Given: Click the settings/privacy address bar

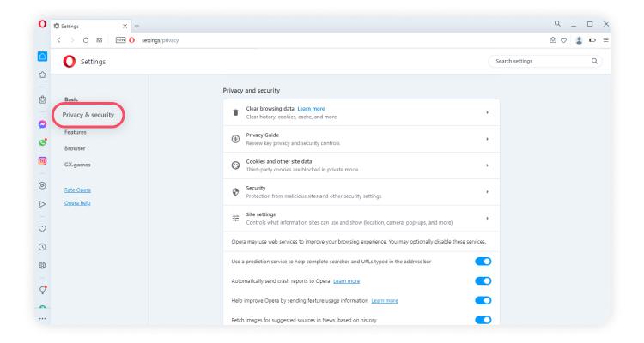Looking at the screenshot, I should (x=161, y=40).
